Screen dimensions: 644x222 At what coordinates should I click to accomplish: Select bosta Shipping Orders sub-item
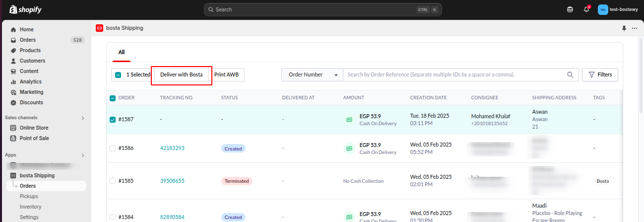tap(46, 186)
